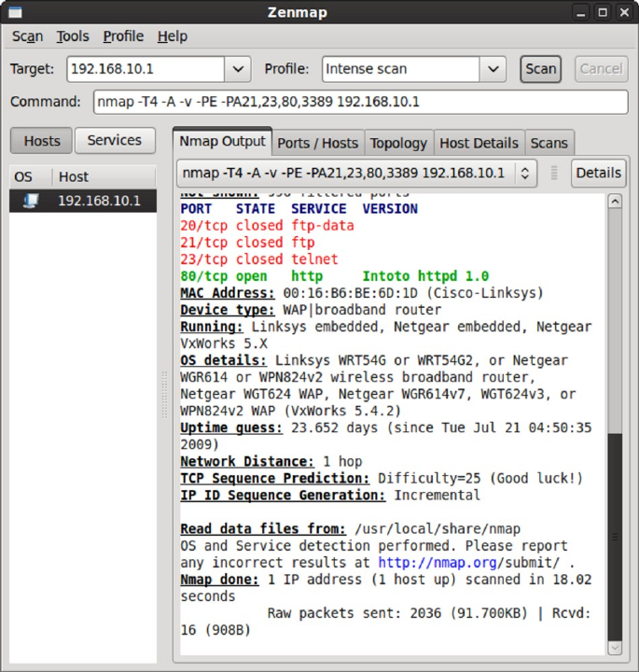The width and height of the screenshot is (639, 672).
Task: Click the 'Nmap done:' label
Action: click(x=220, y=580)
